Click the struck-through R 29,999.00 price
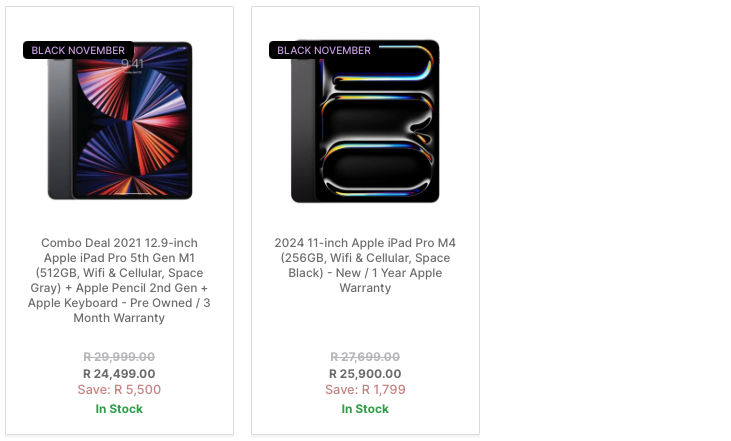731x441 pixels. pyautogui.click(x=119, y=357)
